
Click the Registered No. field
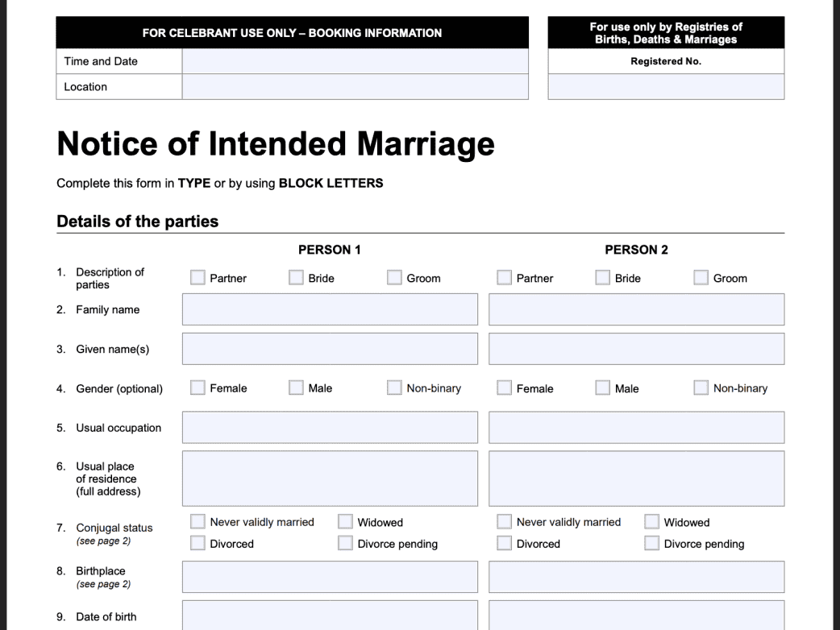666,87
